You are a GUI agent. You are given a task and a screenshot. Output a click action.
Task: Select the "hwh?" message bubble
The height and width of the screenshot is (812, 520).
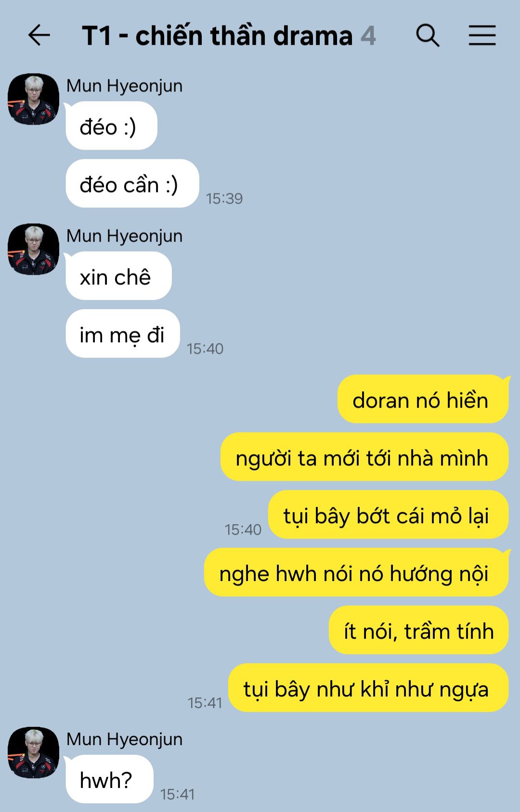pos(109,780)
